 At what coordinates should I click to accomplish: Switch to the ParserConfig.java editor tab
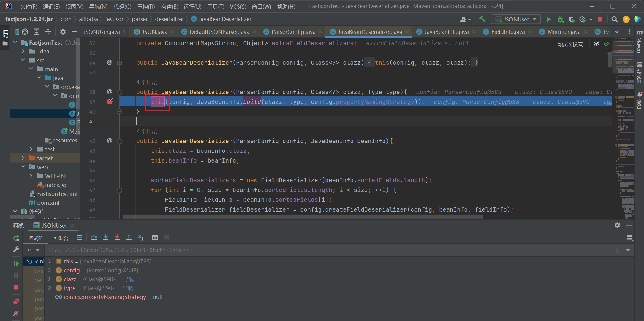click(293, 32)
